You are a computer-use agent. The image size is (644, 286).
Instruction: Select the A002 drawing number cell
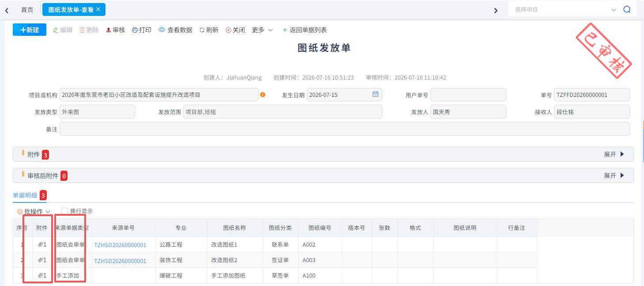click(320, 244)
